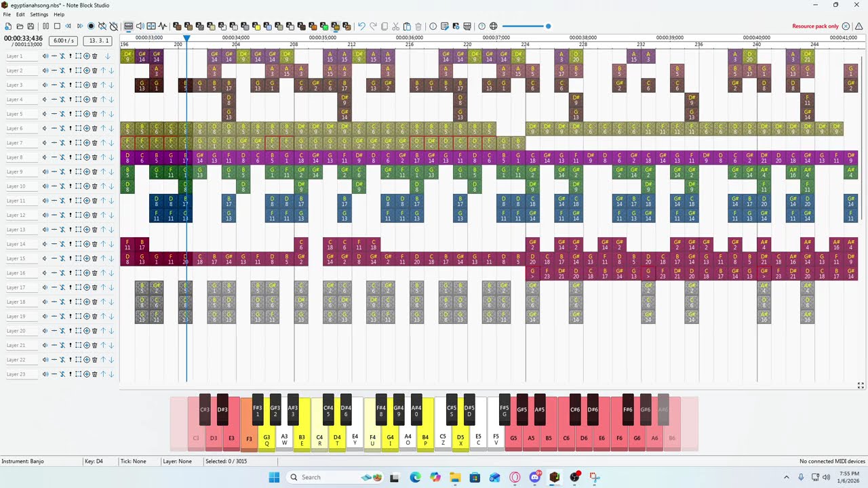Delete Layer 10 with its trash icon
Screen dimensions: 868x488
[x=94, y=186]
